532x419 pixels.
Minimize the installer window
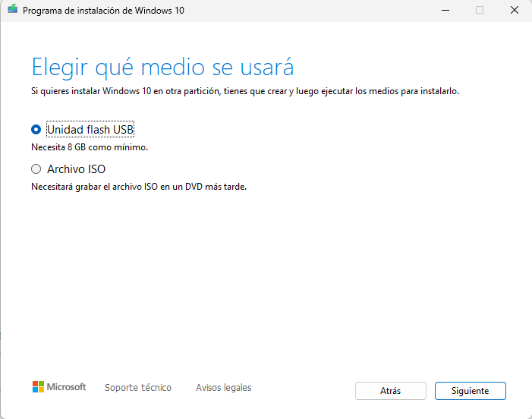tap(445, 10)
